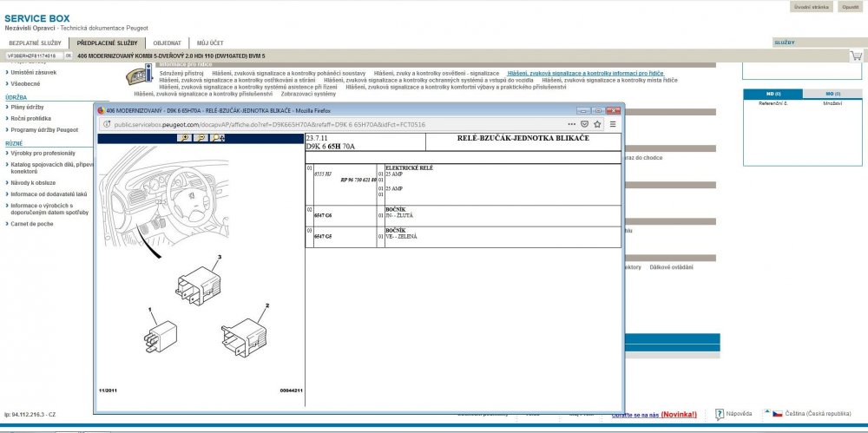Viewport: 868px width, 433px height.
Task: Open Všeobecné in sidebar
Action: pyautogui.click(x=25, y=83)
